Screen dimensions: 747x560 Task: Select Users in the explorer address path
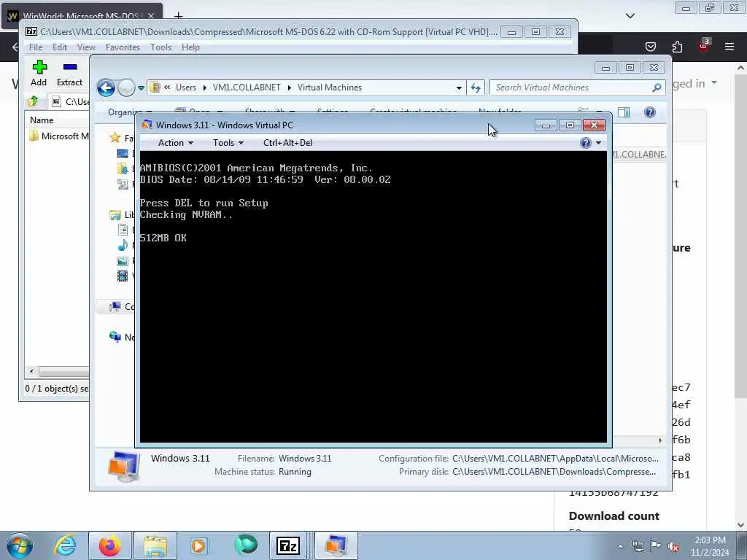(x=186, y=87)
